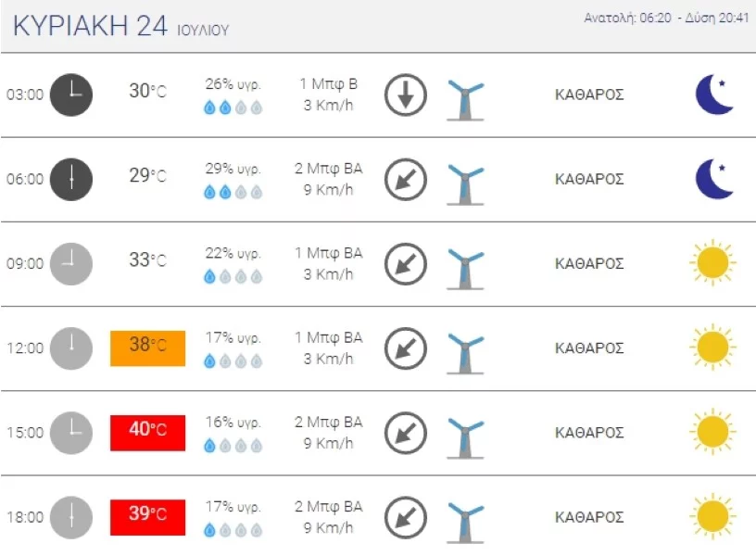Click the crescent moon icon at 06:00
The image size is (756, 556).
[714, 179]
